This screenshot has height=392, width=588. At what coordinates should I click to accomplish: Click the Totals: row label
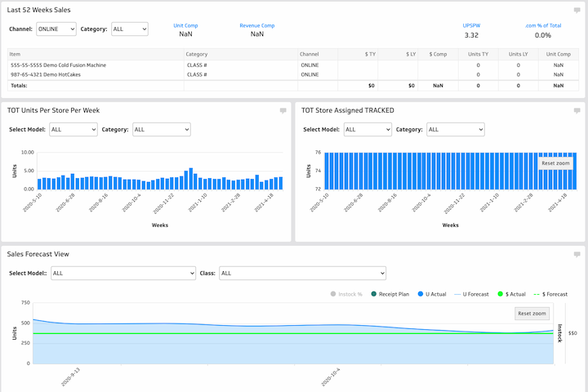19,86
